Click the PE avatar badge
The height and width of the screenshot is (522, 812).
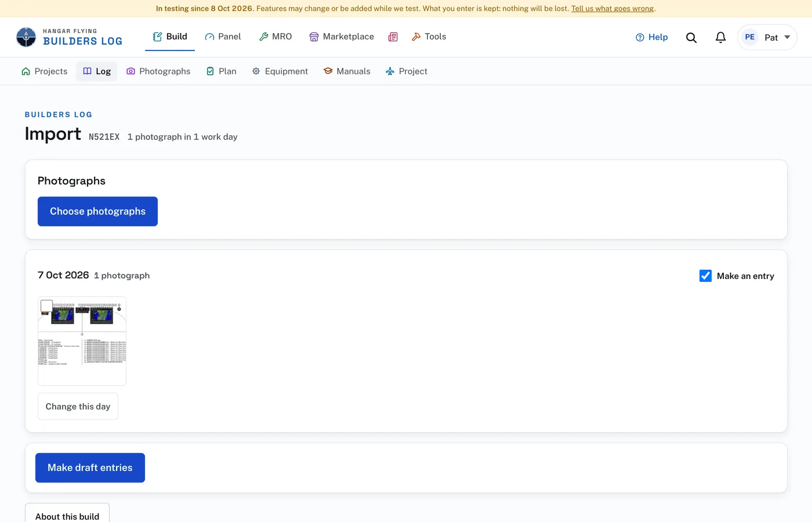[750, 37]
